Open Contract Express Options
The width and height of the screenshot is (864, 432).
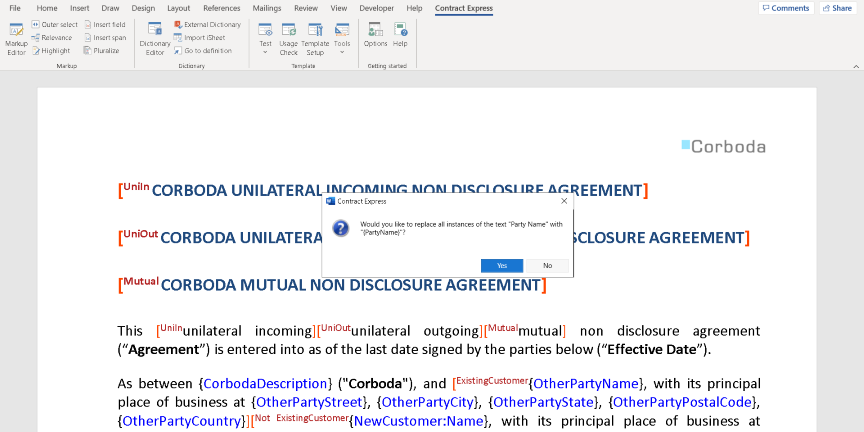(x=375, y=35)
